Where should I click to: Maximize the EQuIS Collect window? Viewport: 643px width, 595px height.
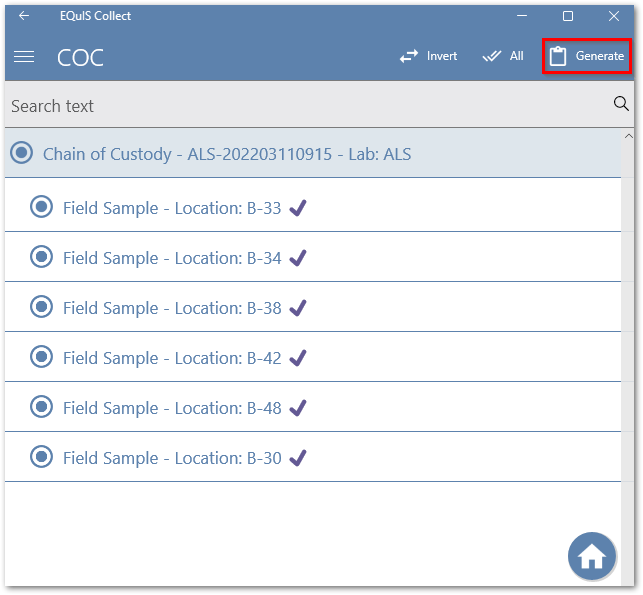tap(568, 16)
